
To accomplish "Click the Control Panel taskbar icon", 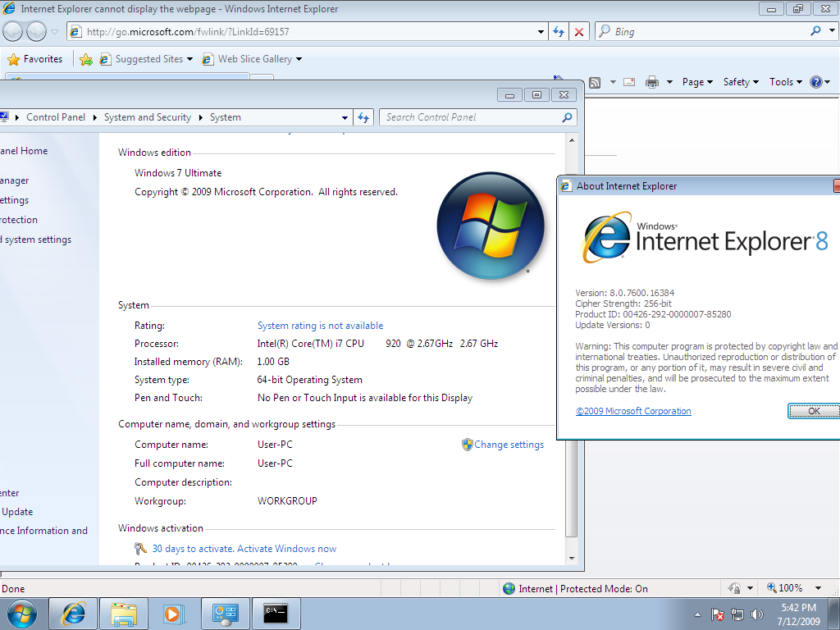I will 225,614.
